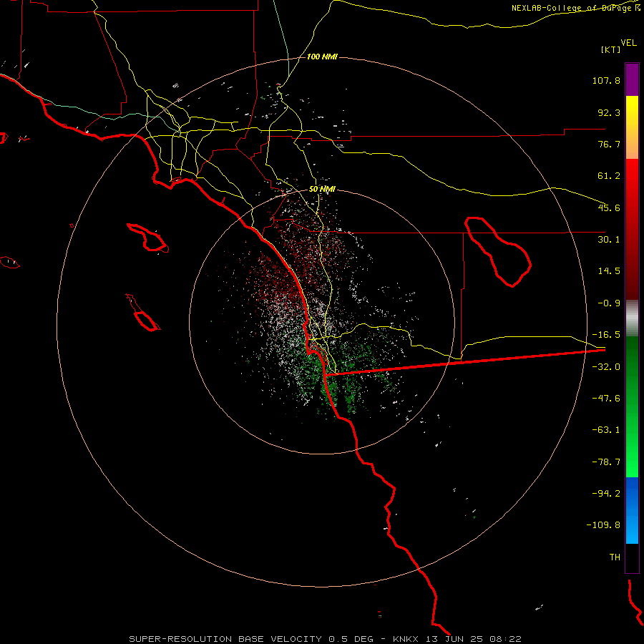Click the [KT] units label
644x644 pixels.
[611, 49]
